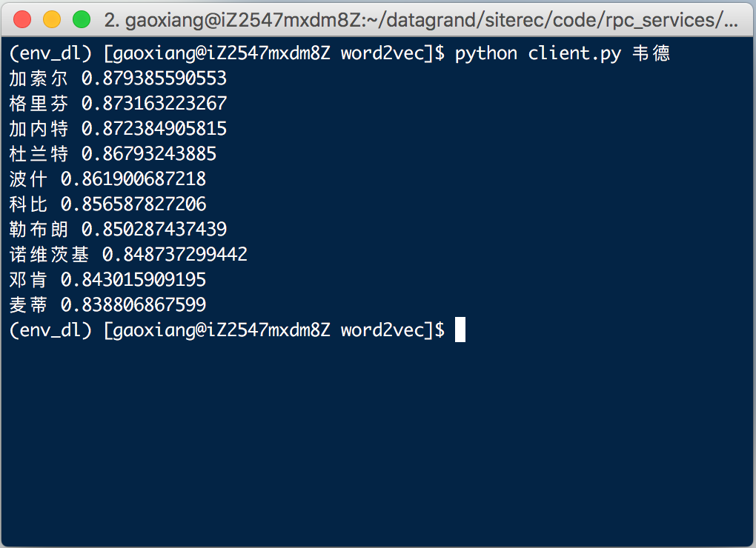Minimize the terminal with yellow button
Screen dimensions: 756x548
(52, 19)
